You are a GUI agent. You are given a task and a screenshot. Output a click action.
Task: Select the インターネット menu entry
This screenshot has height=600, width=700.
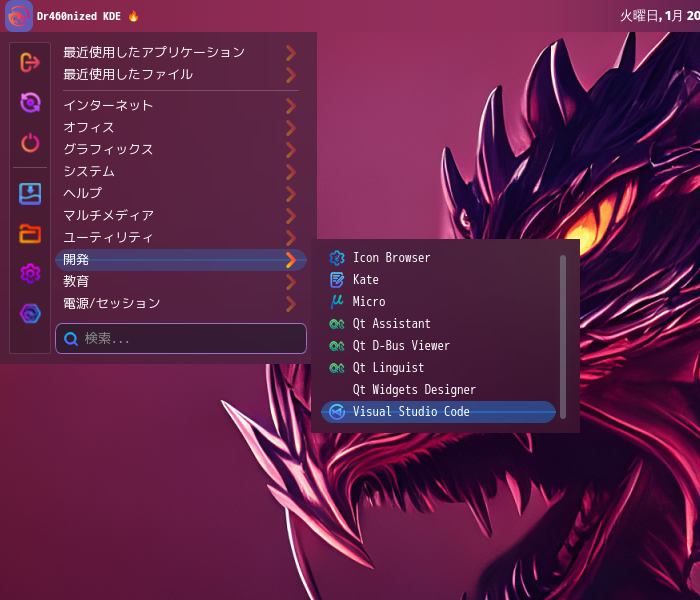point(181,106)
